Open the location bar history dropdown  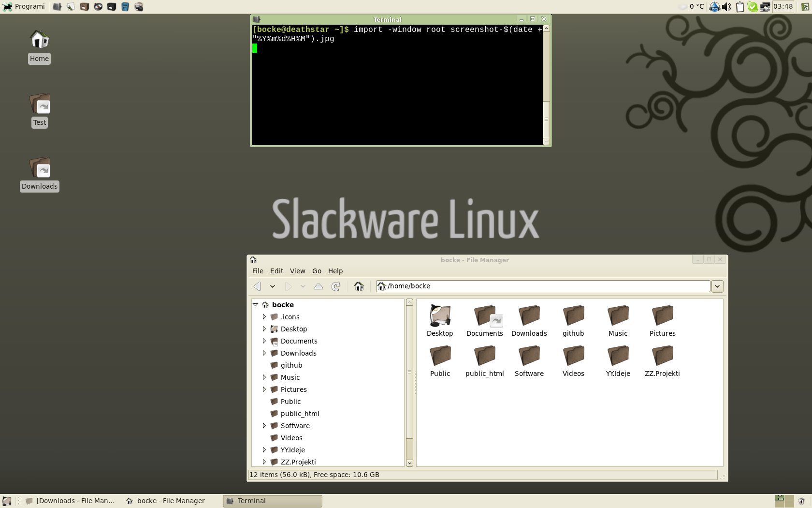[717, 286]
